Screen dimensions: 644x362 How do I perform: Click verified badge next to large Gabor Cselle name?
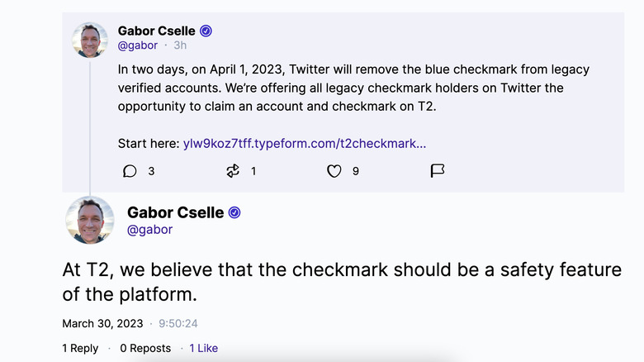[234, 212]
